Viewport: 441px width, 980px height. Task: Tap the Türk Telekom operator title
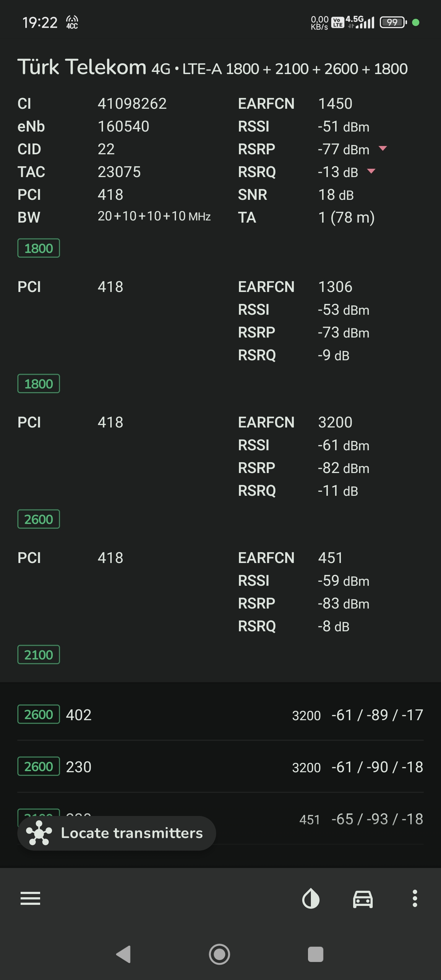(x=82, y=67)
